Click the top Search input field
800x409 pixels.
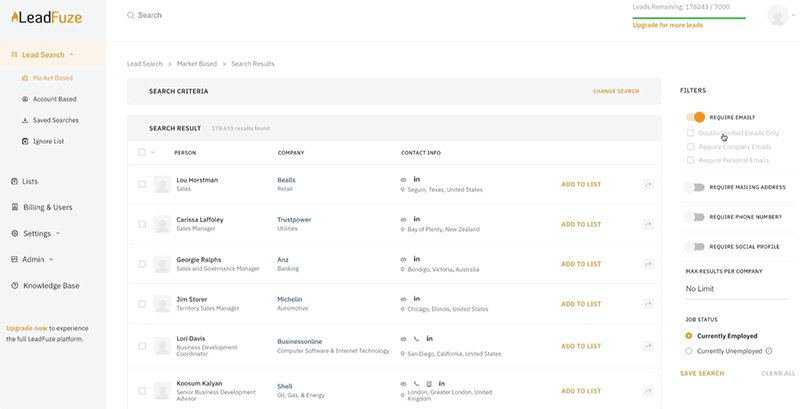[x=300, y=16]
